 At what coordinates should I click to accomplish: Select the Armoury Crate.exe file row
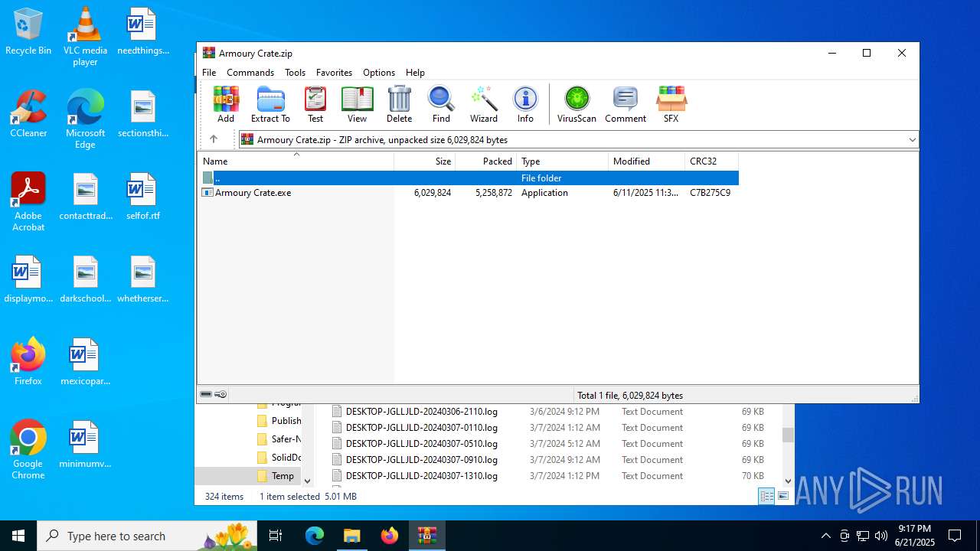(x=469, y=193)
